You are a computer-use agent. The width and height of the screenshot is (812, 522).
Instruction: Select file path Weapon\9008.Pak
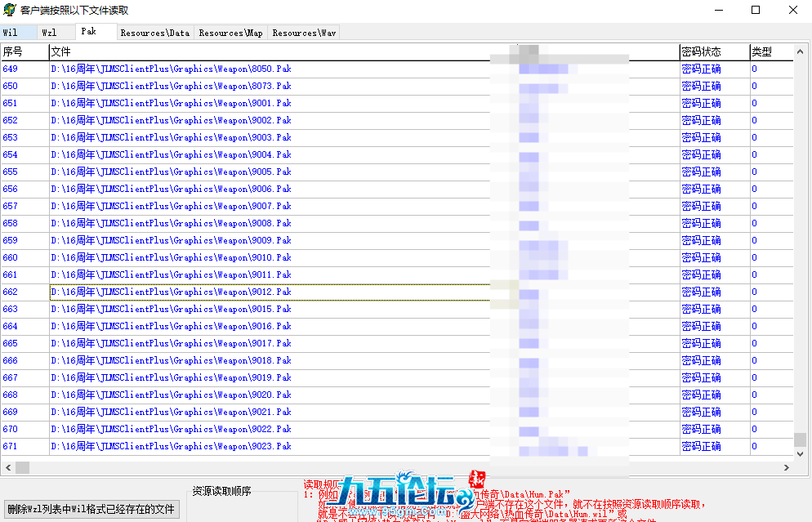(171, 223)
